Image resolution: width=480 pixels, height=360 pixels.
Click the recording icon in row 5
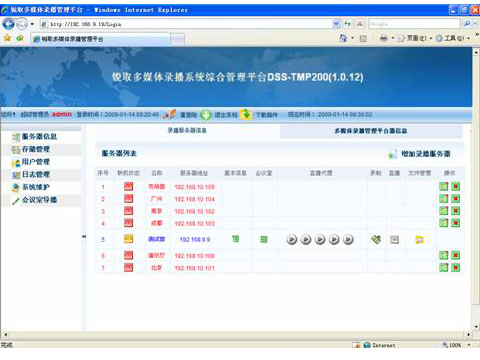(x=376, y=239)
